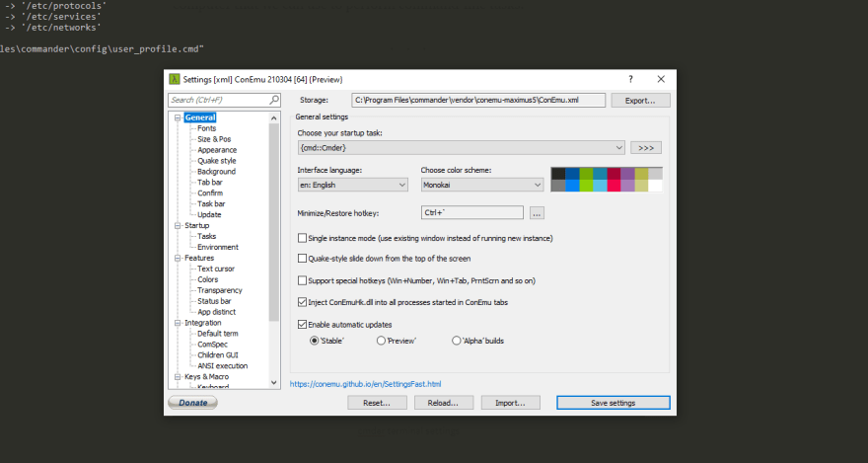The image size is (868, 463).
Task: Select the 'Alpha' builds radio button
Action: point(456,341)
